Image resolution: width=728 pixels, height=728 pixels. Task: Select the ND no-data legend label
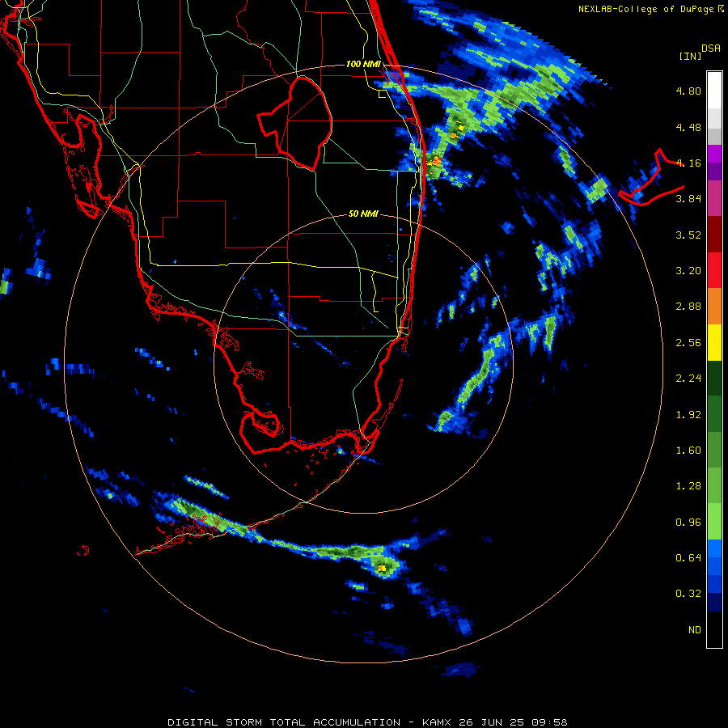coord(695,630)
